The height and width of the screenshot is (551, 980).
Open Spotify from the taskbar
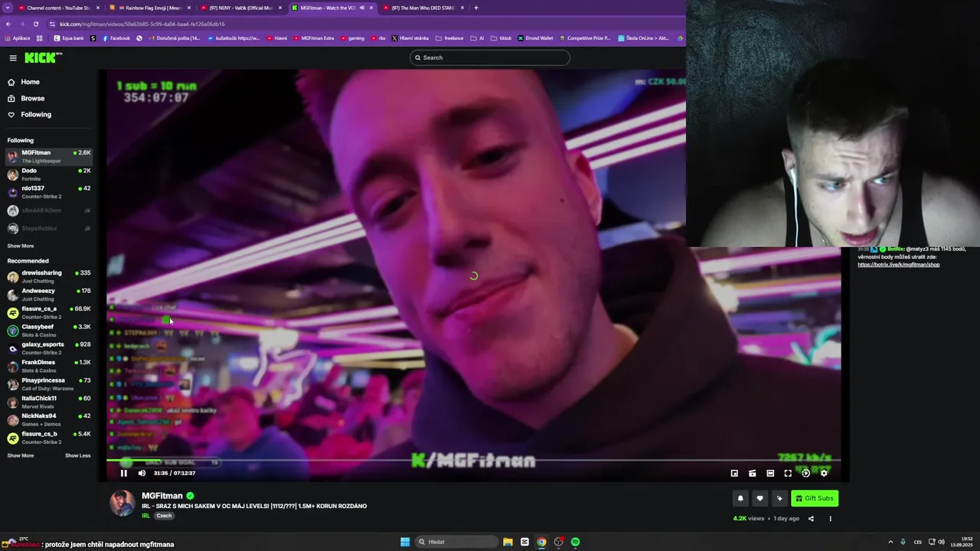[x=575, y=542]
